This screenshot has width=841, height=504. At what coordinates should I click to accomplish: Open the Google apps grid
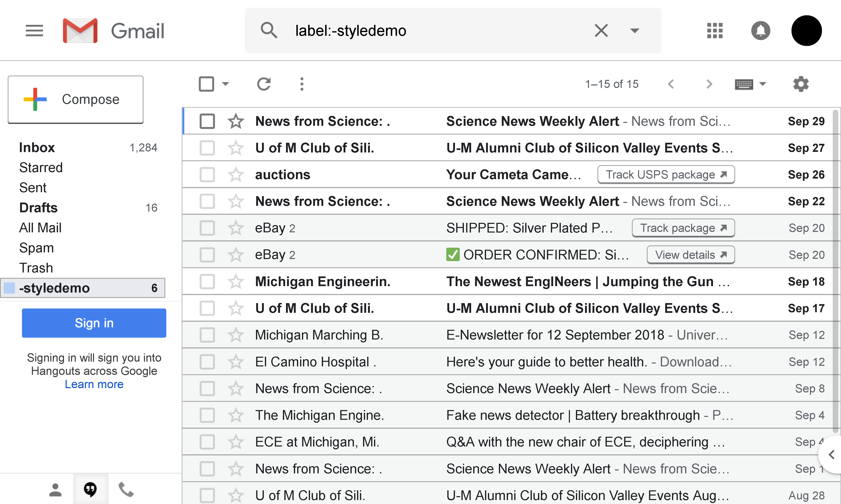(714, 31)
